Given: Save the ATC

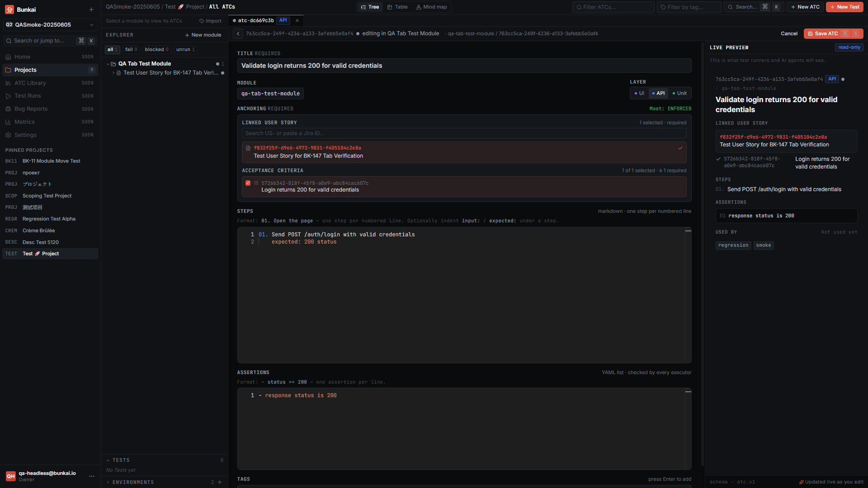Looking at the screenshot, I should (833, 34).
